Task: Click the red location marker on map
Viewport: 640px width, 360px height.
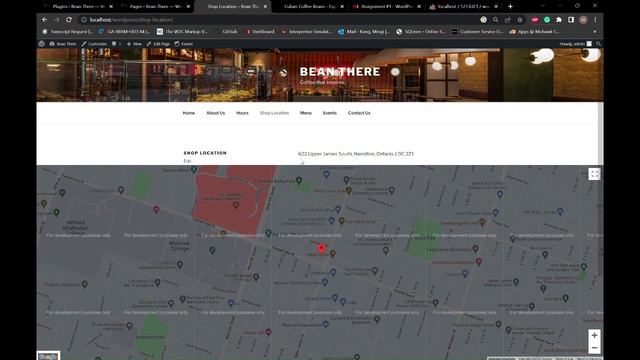Action: click(x=321, y=248)
